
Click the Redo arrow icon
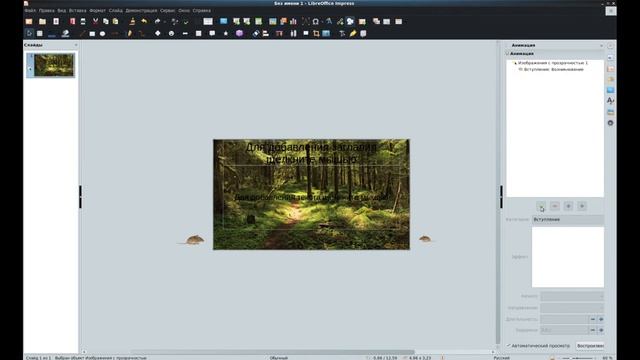point(158,21)
